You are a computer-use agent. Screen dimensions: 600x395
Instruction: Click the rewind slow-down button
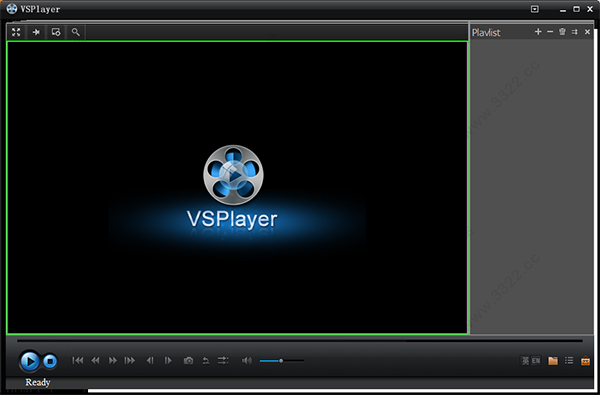(x=95, y=361)
